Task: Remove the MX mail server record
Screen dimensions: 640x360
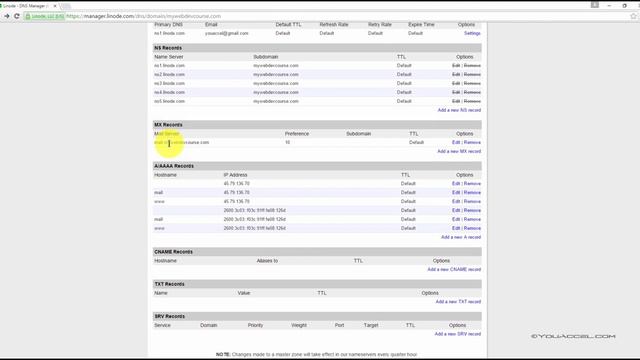Action: [x=472, y=142]
